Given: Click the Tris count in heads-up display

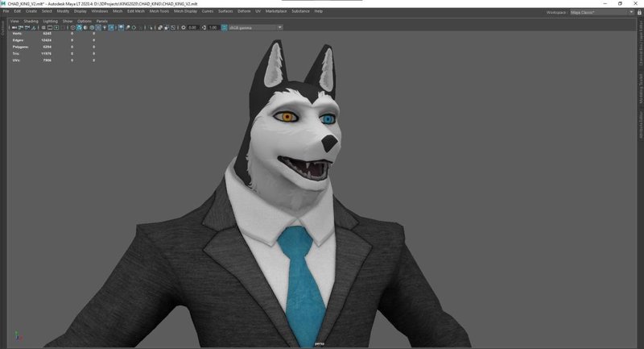Looking at the screenshot, I should point(47,53).
